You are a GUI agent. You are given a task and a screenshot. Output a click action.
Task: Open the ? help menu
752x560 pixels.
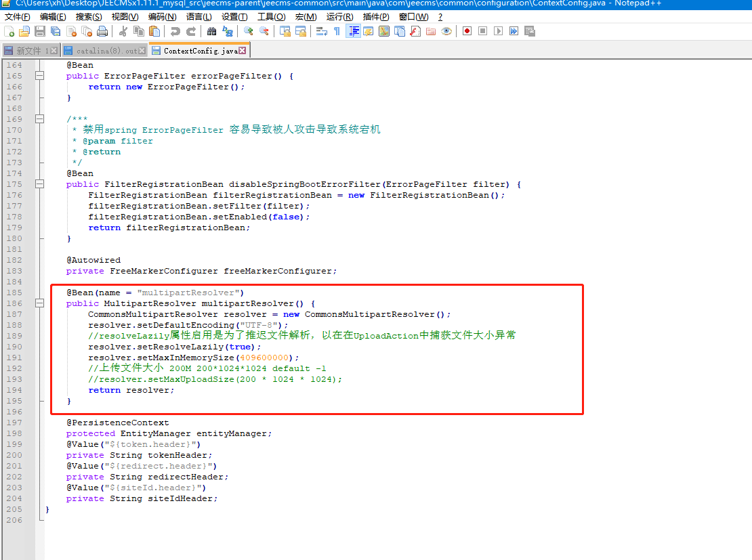click(x=440, y=17)
